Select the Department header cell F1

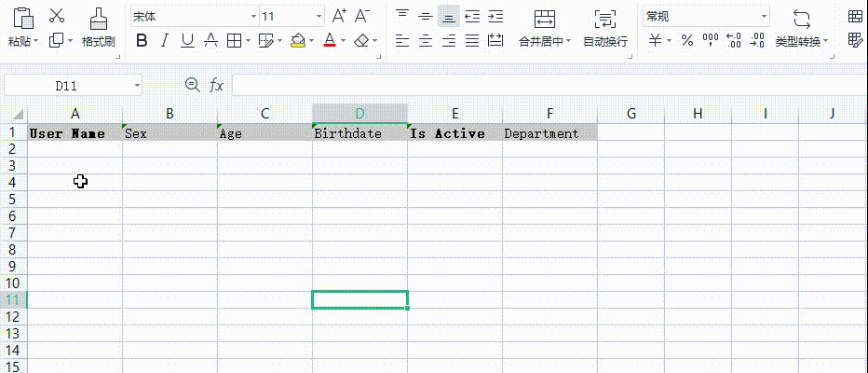549,133
